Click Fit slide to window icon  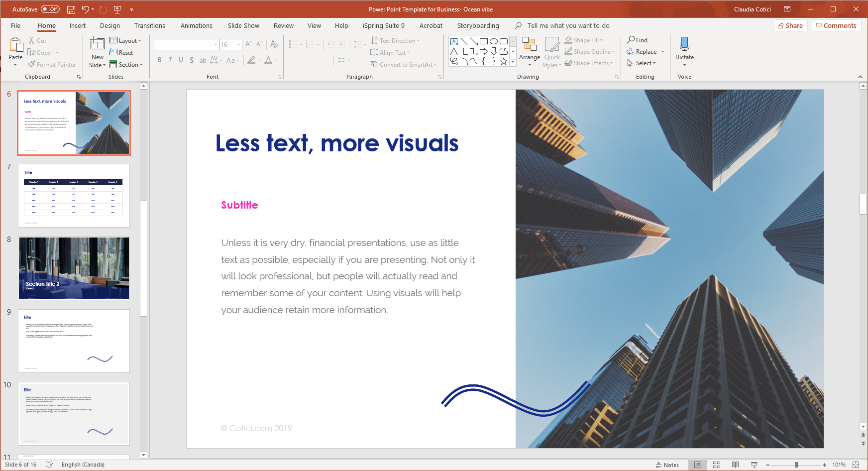856,465
